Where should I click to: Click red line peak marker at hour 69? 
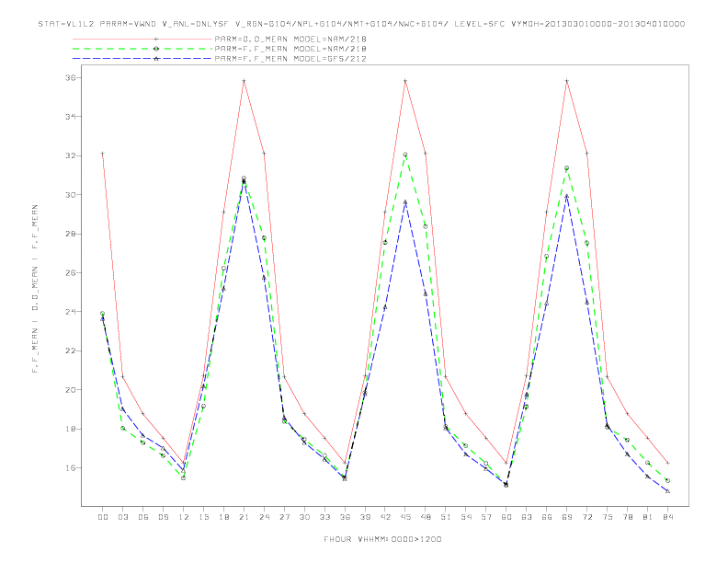click(x=567, y=81)
